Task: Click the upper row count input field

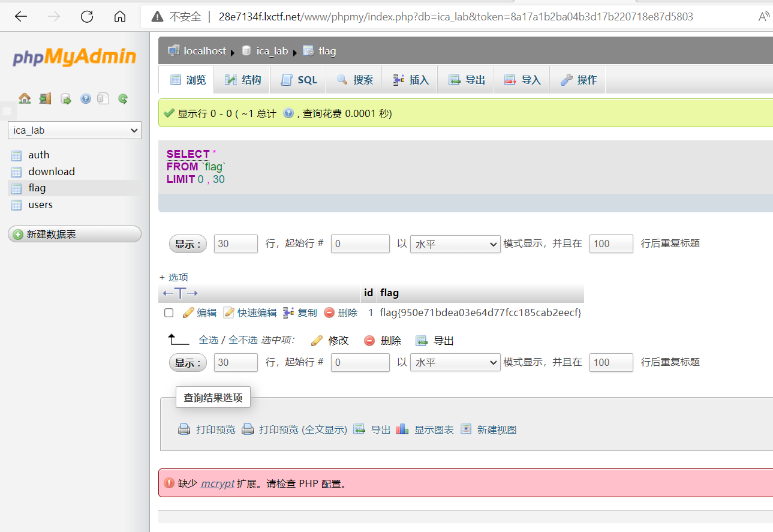Action: pos(235,244)
